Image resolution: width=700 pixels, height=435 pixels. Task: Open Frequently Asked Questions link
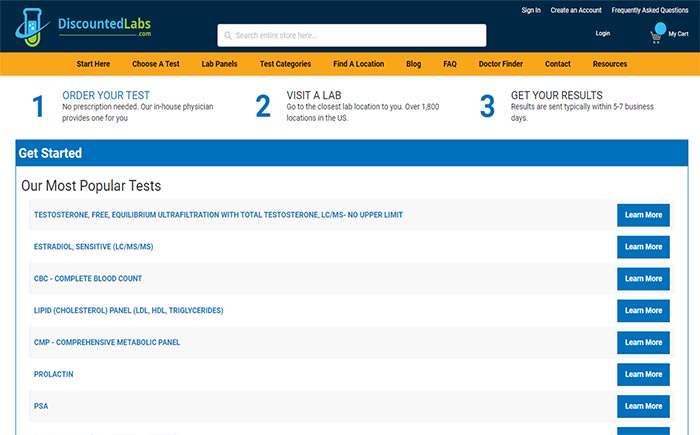click(650, 10)
